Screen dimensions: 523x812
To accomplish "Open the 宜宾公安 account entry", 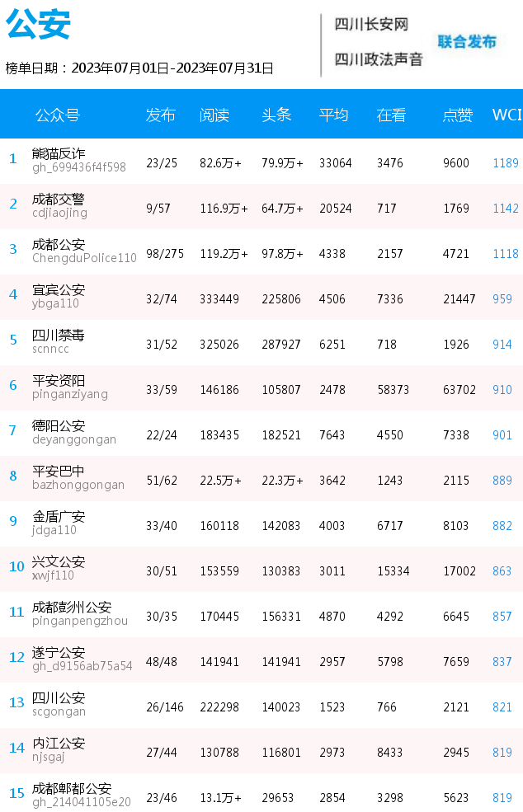I will [x=58, y=290].
